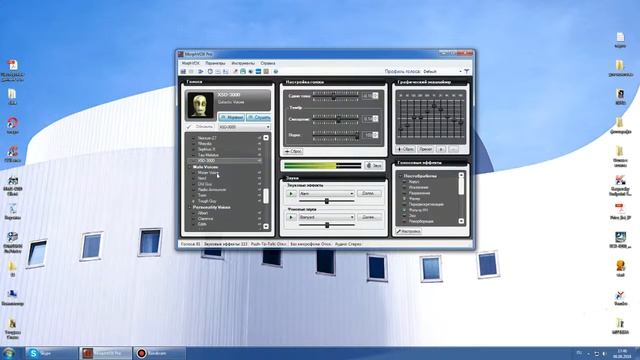Viewport: 640px width, 360px height.
Task: Click MorphVOX Pro taskbar button
Action: tap(105, 353)
